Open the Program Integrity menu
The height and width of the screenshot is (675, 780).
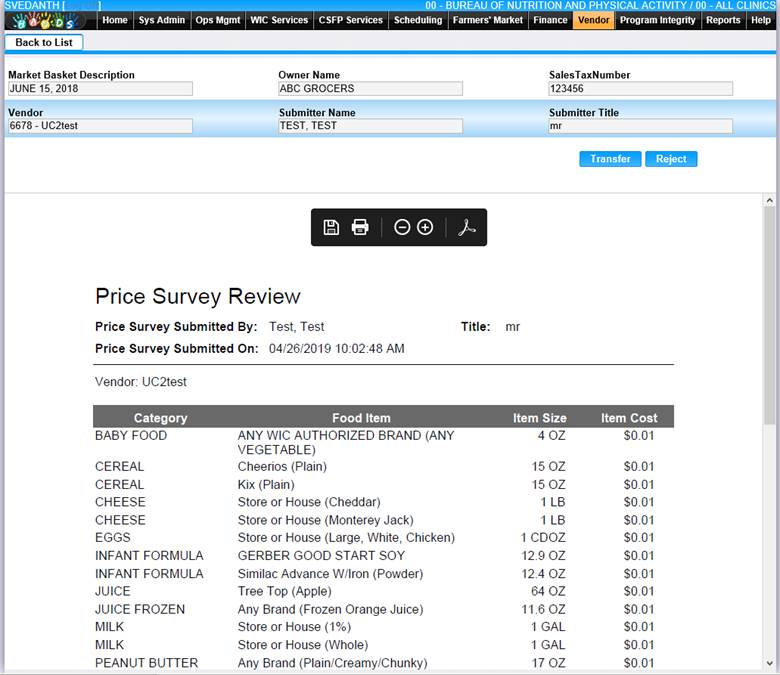(658, 20)
